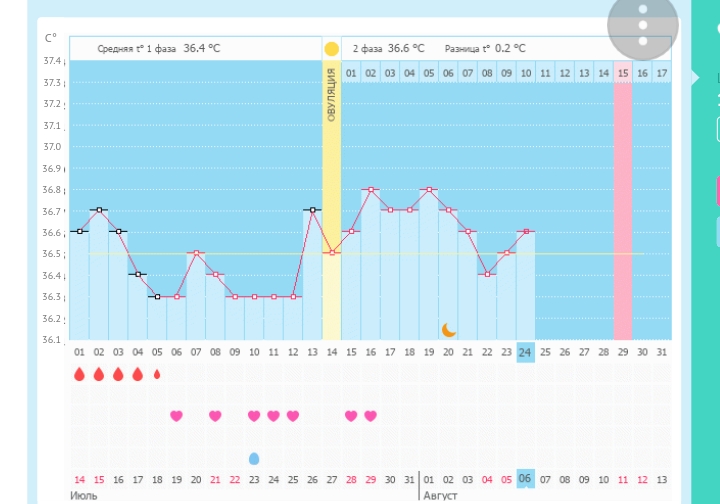
Task: Click the small blood drop under day 05
Action: tap(156, 374)
